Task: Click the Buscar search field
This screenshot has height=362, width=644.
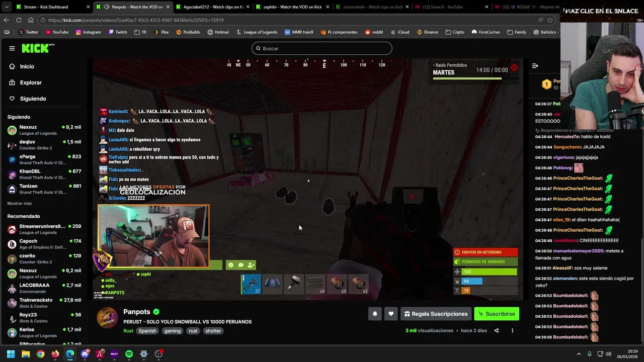Action: click(x=322, y=48)
